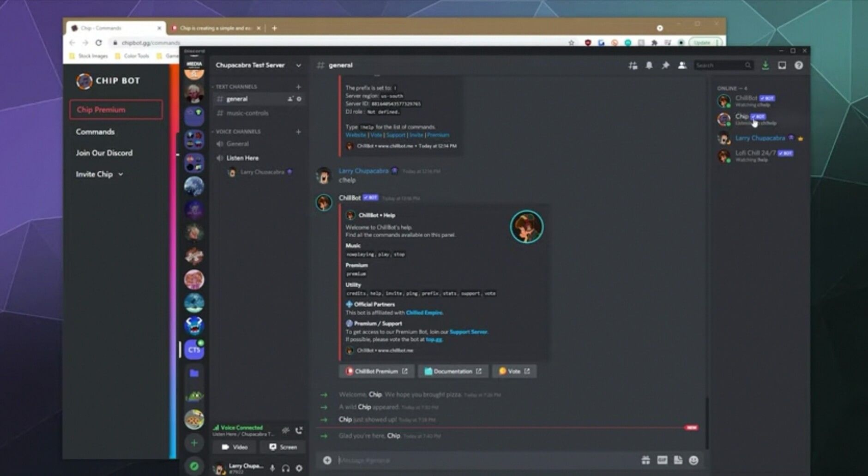
Task: Mute the microphone
Action: [x=272, y=468]
